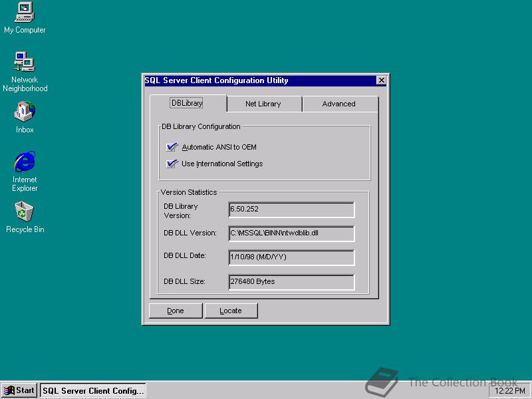Click the Version Statistics group label

tap(189, 192)
